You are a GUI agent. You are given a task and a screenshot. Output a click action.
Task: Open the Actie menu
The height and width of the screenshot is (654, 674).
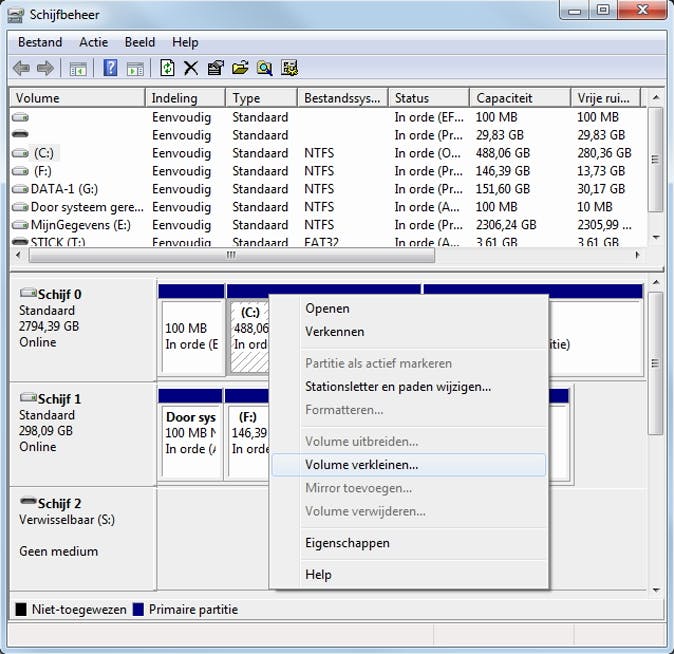point(93,42)
